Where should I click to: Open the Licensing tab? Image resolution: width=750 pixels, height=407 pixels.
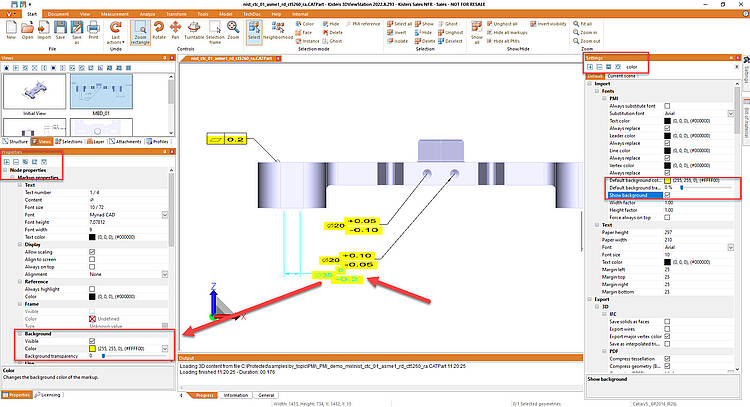48,395
